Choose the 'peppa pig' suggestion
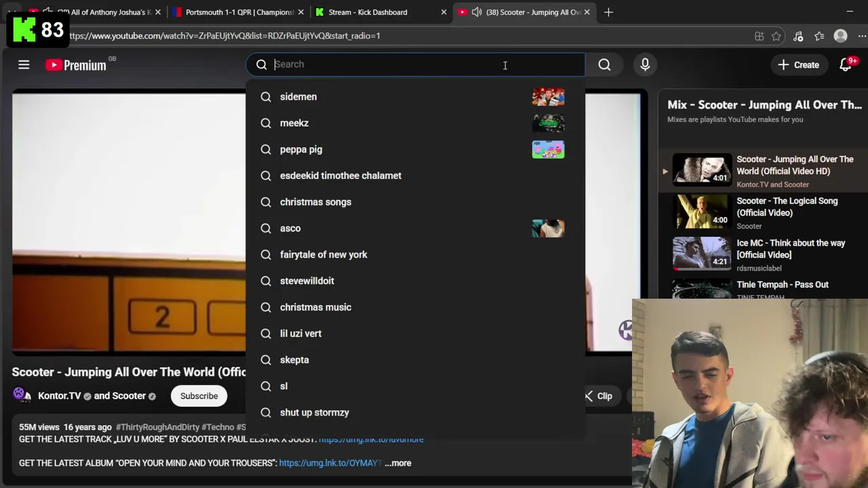 (415, 149)
